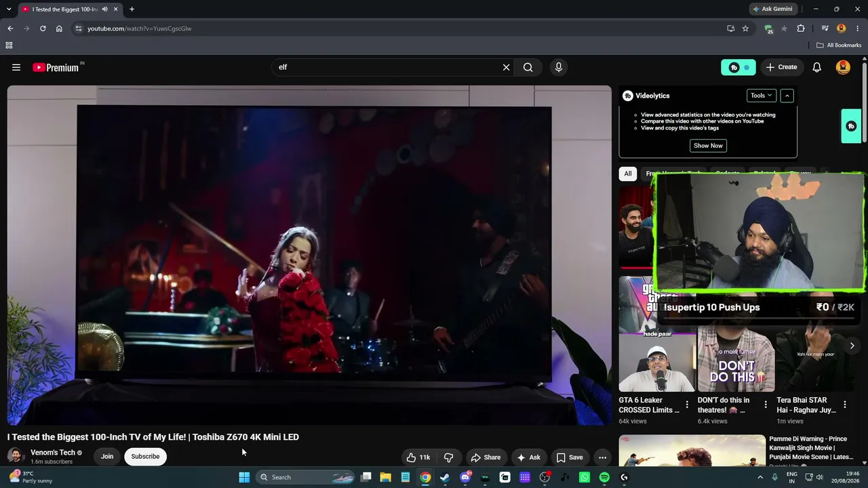
Task: View site information icon in address bar
Action: (79, 28)
